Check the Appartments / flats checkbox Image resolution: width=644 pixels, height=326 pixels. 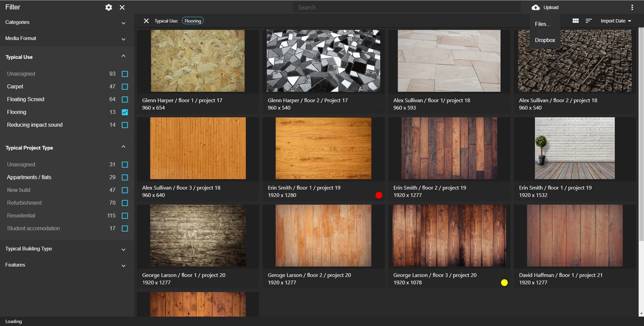tap(125, 177)
